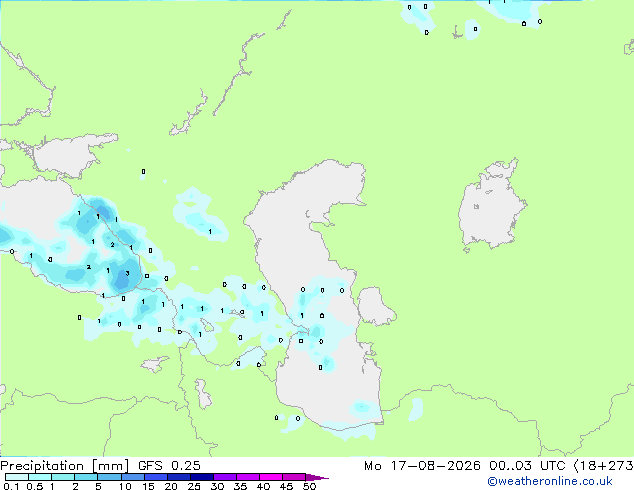
Task: Click the legend tick label '35'
Action: click(x=240, y=486)
